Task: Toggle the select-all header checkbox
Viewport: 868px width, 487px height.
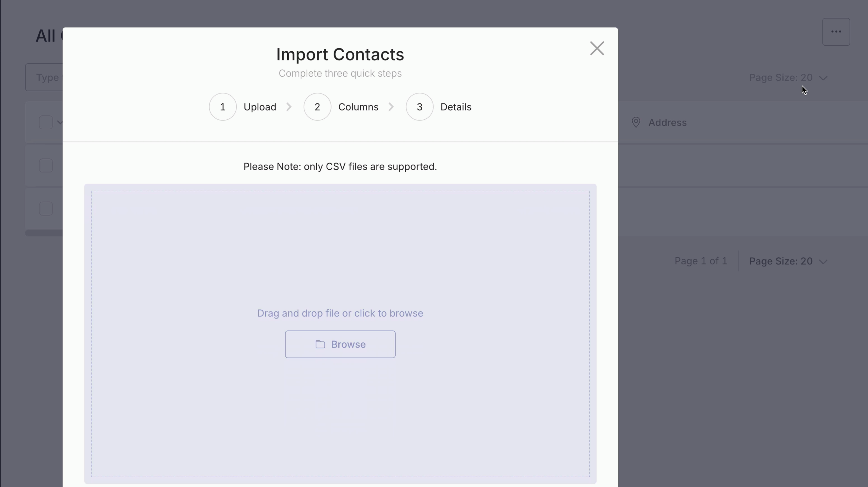Action: coord(46,122)
